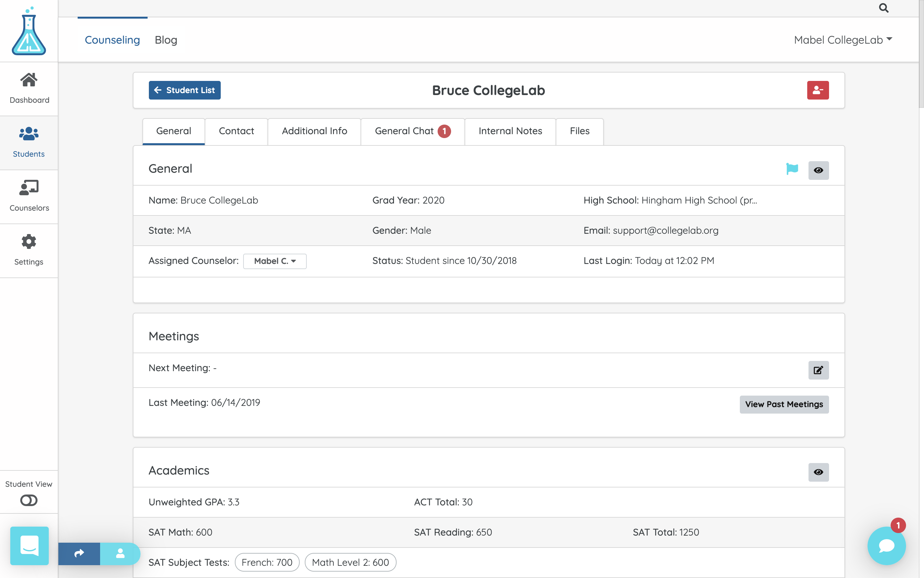Image resolution: width=924 pixels, height=578 pixels.
Task: Expand the Mabel CollegeLab account menu
Action: pyautogui.click(x=843, y=40)
